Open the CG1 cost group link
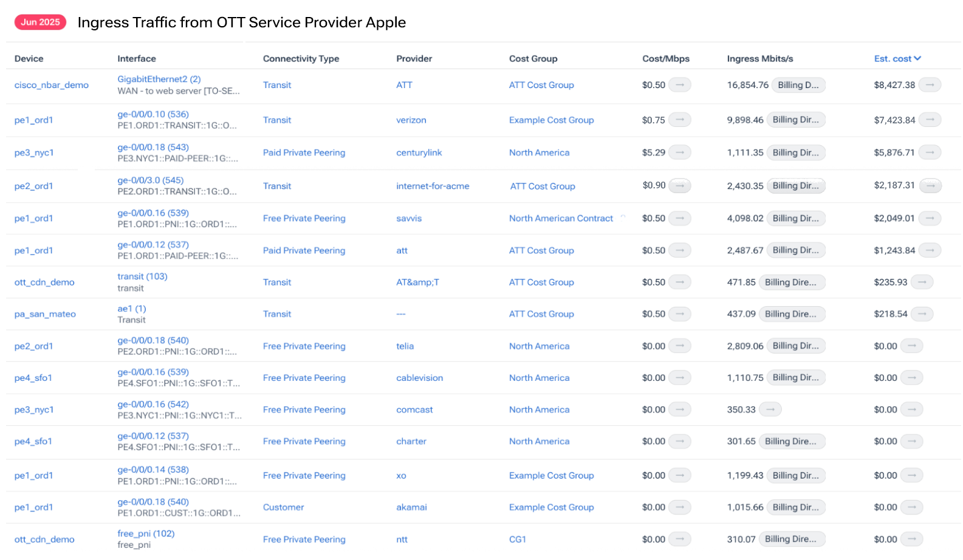 pyautogui.click(x=518, y=539)
